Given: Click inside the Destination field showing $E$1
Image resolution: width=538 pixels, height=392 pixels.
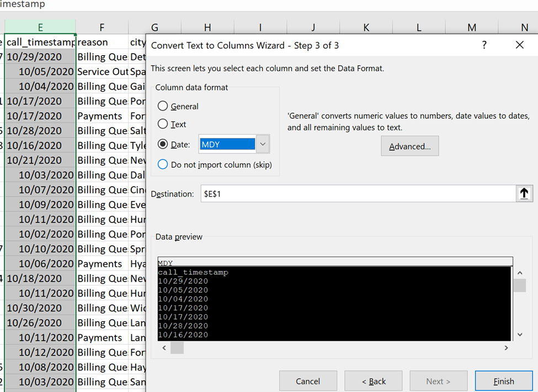Looking at the screenshot, I should 331,193.
